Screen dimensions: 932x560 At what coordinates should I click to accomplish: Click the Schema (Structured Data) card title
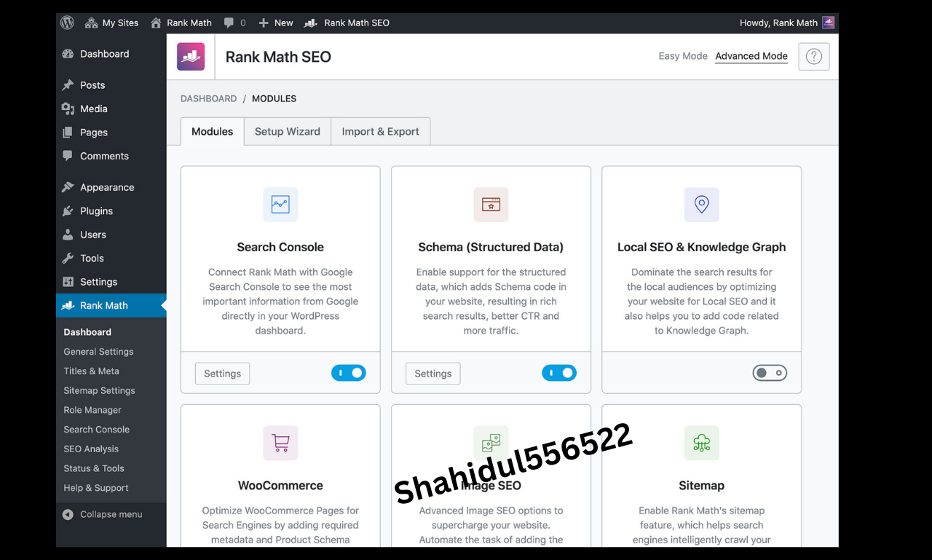(x=491, y=247)
